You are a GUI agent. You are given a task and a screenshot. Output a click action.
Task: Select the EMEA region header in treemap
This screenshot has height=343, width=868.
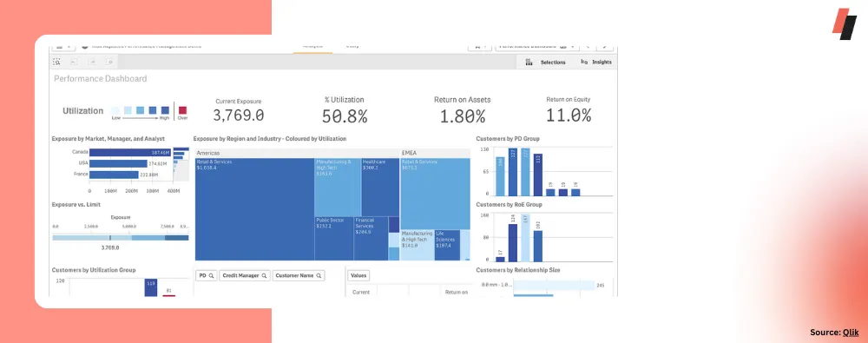(x=435, y=152)
